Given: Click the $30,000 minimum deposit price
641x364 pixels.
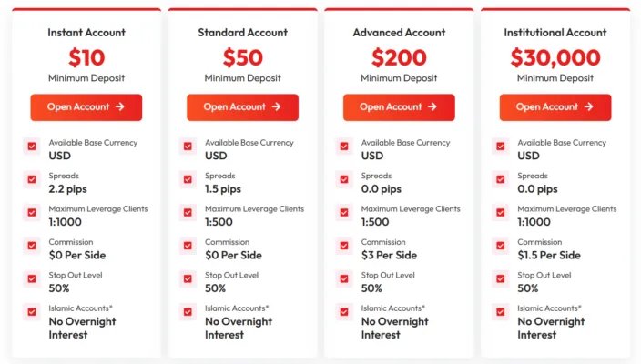Looking at the screenshot, I should coord(555,57).
